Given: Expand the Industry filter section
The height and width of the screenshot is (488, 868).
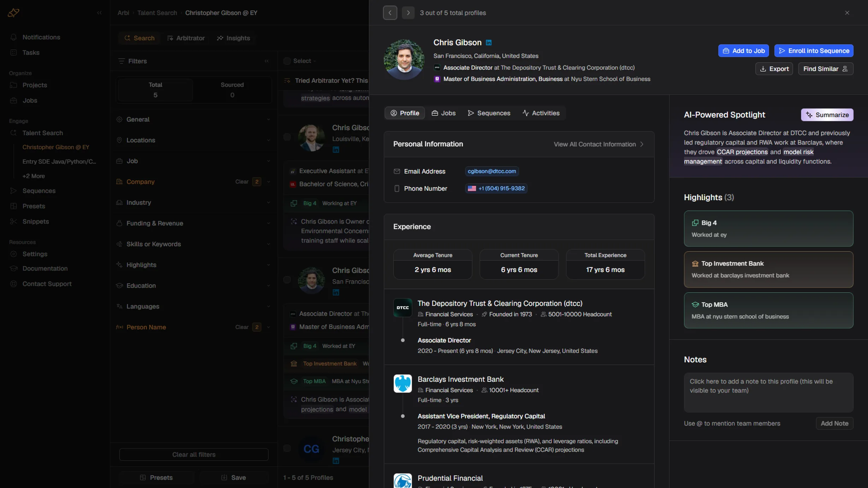Looking at the screenshot, I should click(x=194, y=203).
